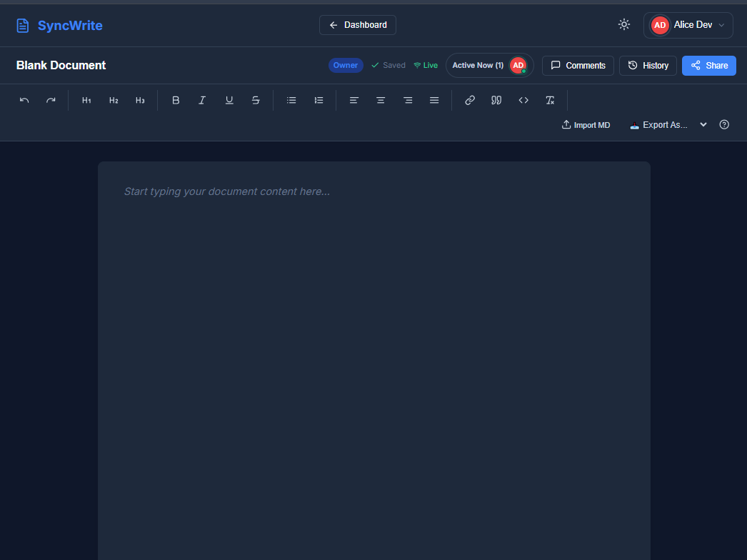
Task: Toggle strikethrough formatting
Action: click(x=256, y=100)
